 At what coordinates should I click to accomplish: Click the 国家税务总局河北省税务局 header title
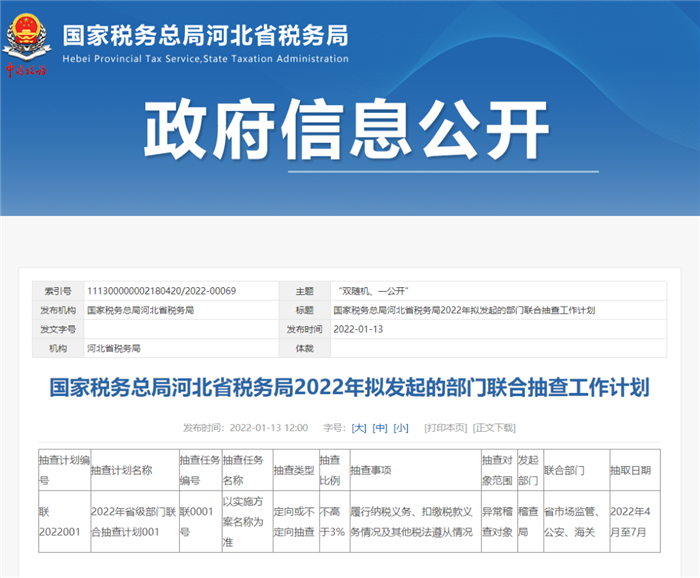205,35
